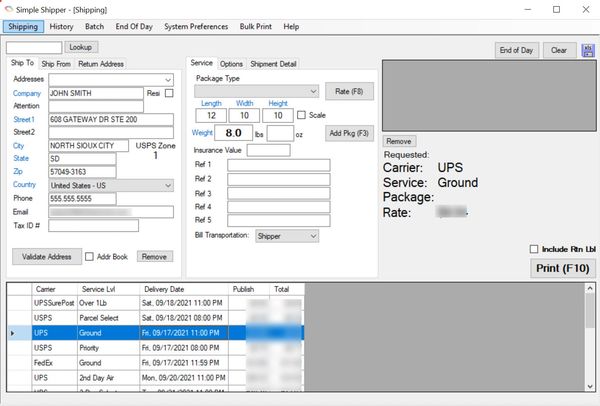Check the Addr Book checkbox
The image size is (600, 406).
(90, 257)
